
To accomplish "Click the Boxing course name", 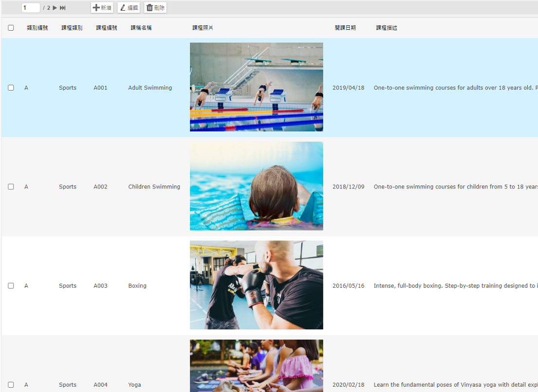I will (x=137, y=285).
